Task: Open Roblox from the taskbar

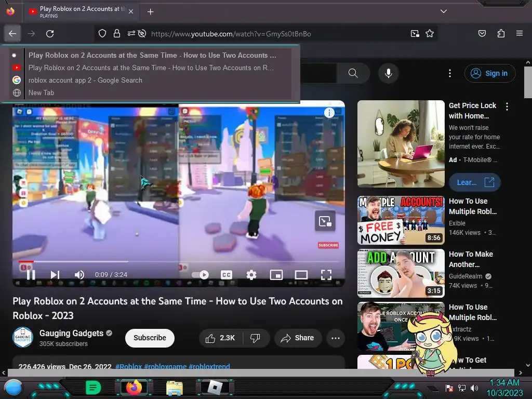Action: (x=215, y=388)
